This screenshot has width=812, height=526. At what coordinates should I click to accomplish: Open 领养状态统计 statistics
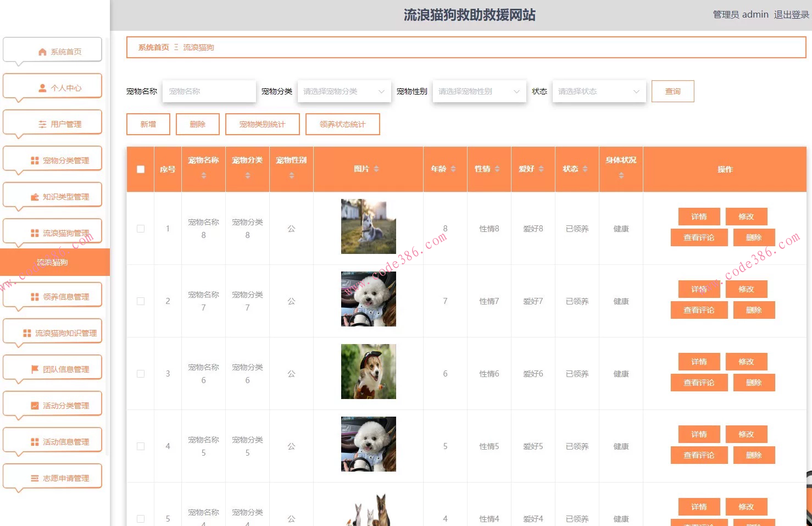click(343, 124)
